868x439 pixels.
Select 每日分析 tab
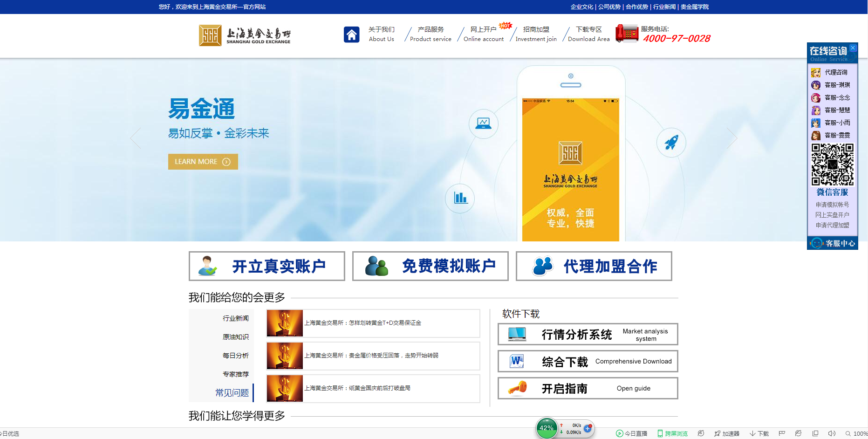tap(236, 356)
